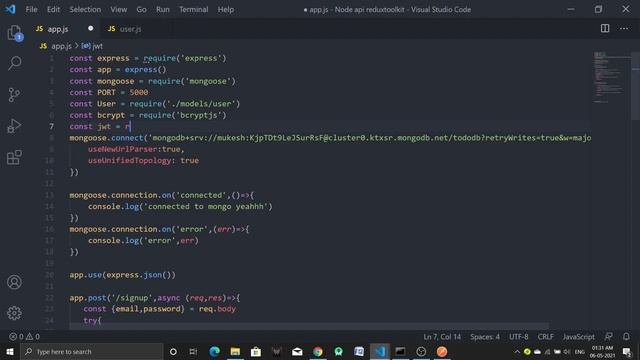The width and height of the screenshot is (640, 360).
Task: Click the app.post('/signup' line
Action: [155, 298]
